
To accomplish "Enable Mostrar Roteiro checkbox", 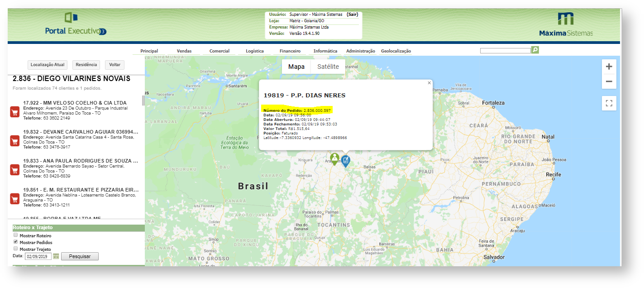I will coord(15,235).
